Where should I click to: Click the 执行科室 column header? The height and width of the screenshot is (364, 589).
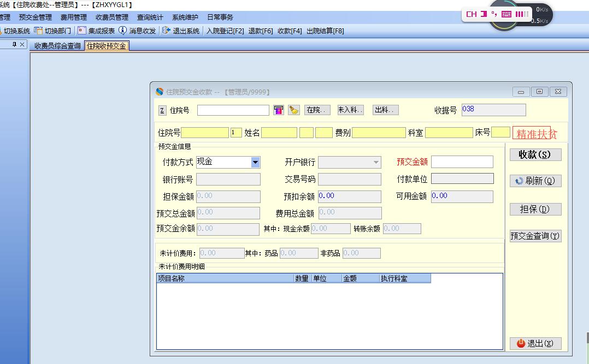[405, 278]
